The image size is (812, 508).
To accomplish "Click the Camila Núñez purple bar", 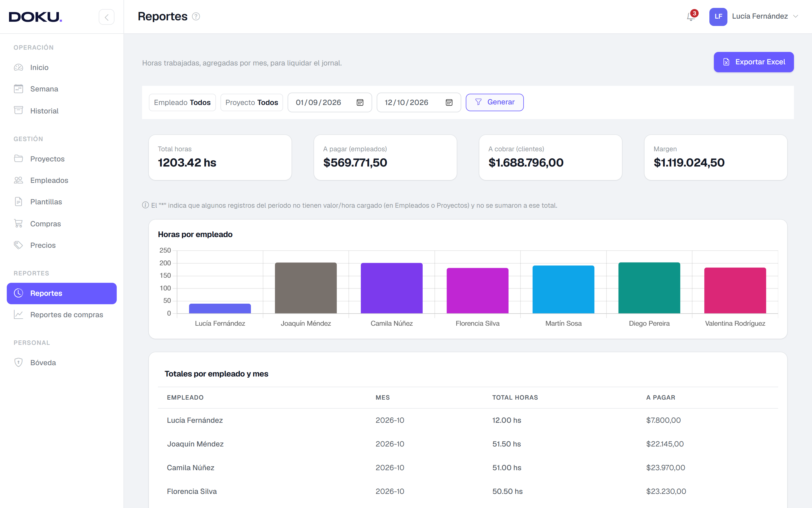I will pyautogui.click(x=392, y=288).
